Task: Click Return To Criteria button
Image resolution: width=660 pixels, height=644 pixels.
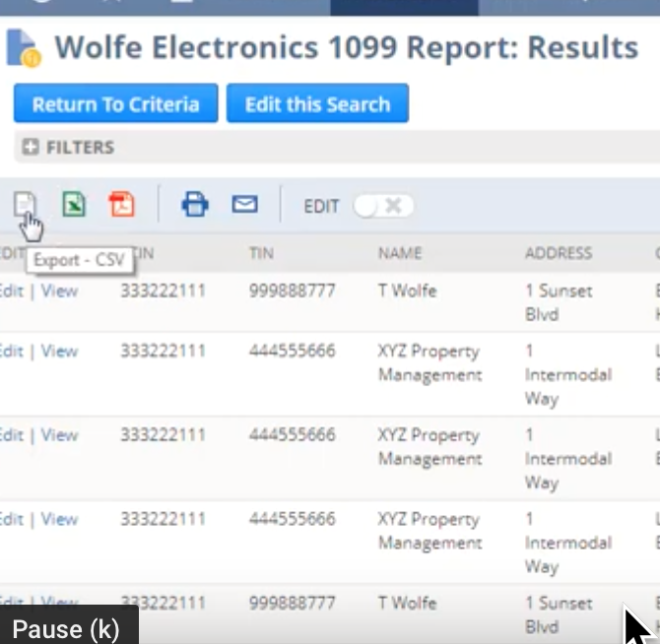Action: click(x=116, y=103)
